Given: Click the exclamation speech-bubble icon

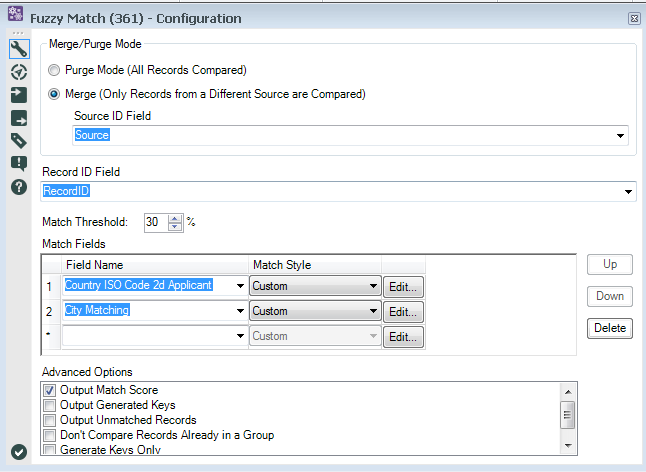Looking at the screenshot, I should 18,163.
